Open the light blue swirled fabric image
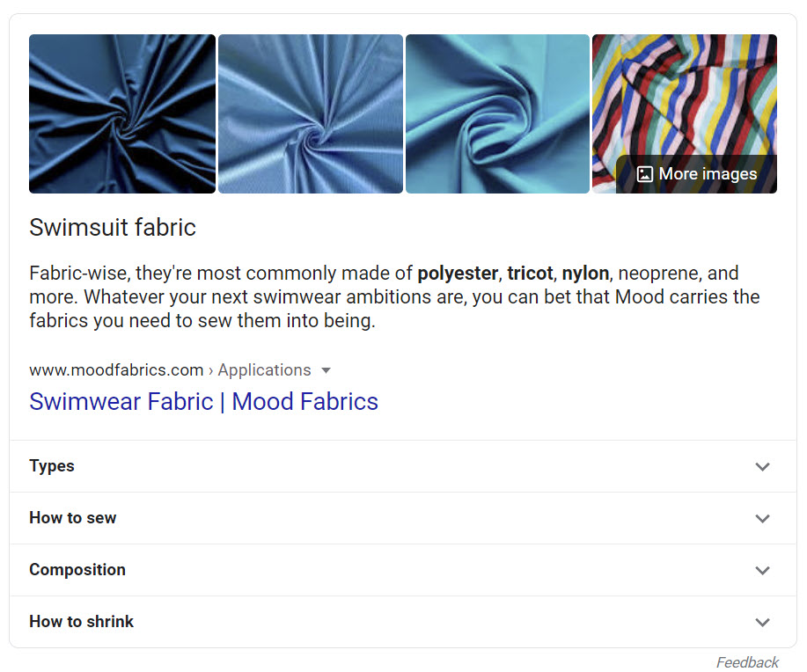Screen dimensions: 807x672 310,113
